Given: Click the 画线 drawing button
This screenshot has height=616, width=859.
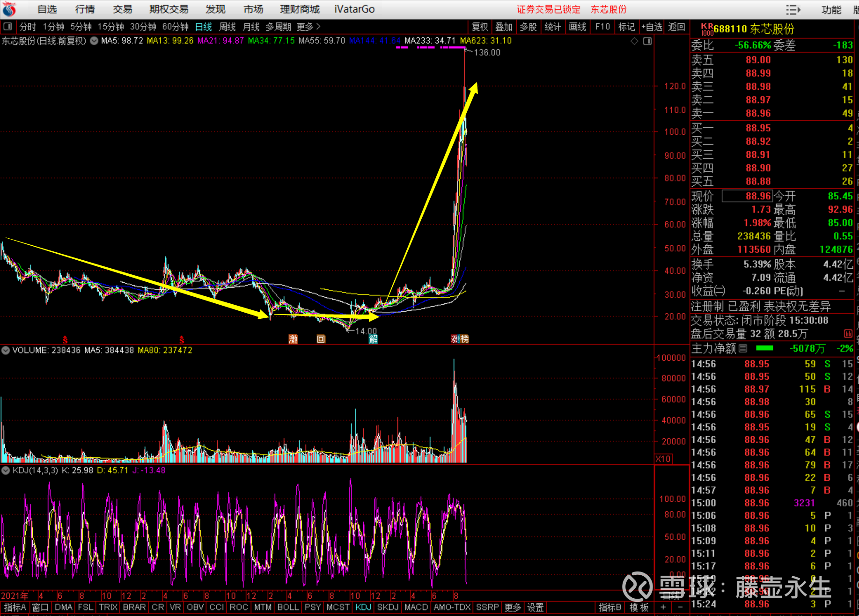Looking at the screenshot, I should [577, 27].
